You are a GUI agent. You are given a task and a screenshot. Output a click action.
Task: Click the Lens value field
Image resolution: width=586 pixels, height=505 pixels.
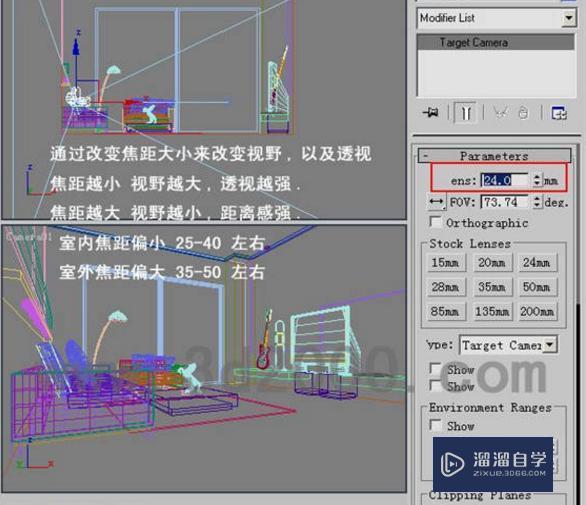click(x=504, y=181)
